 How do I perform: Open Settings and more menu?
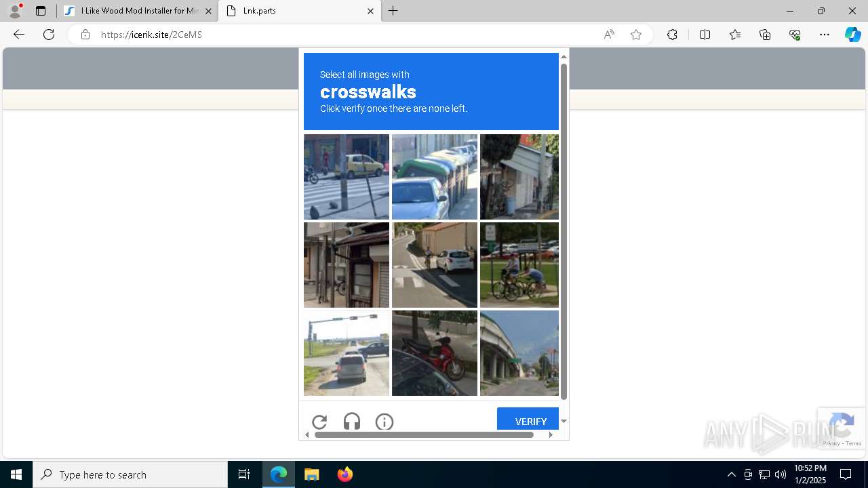coord(825,35)
